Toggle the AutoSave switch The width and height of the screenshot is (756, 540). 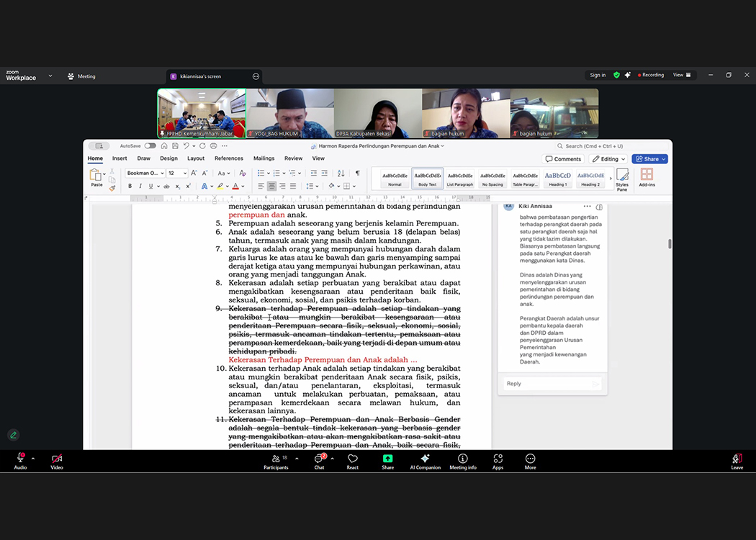click(150, 146)
